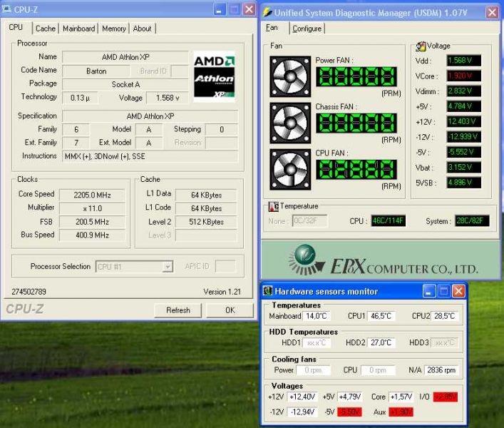The width and height of the screenshot is (504, 428).
Task: Click the Refresh button in CPU-Z
Action: click(x=178, y=310)
